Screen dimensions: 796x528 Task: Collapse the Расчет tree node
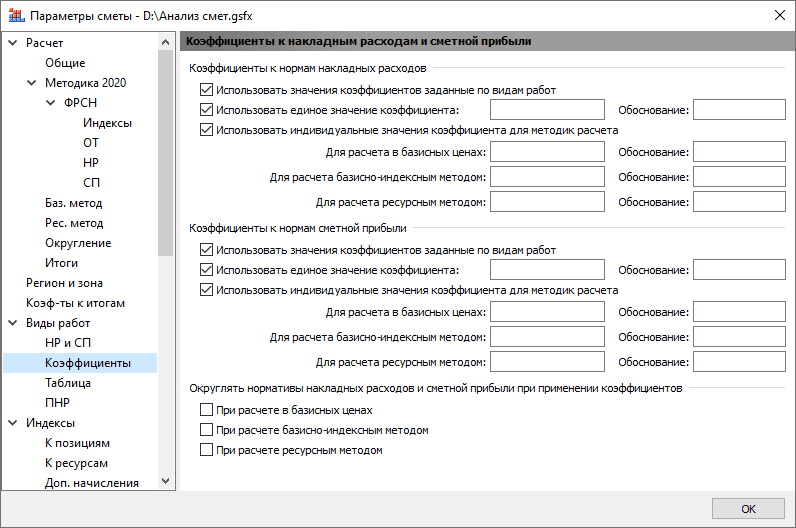click(13, 43)
